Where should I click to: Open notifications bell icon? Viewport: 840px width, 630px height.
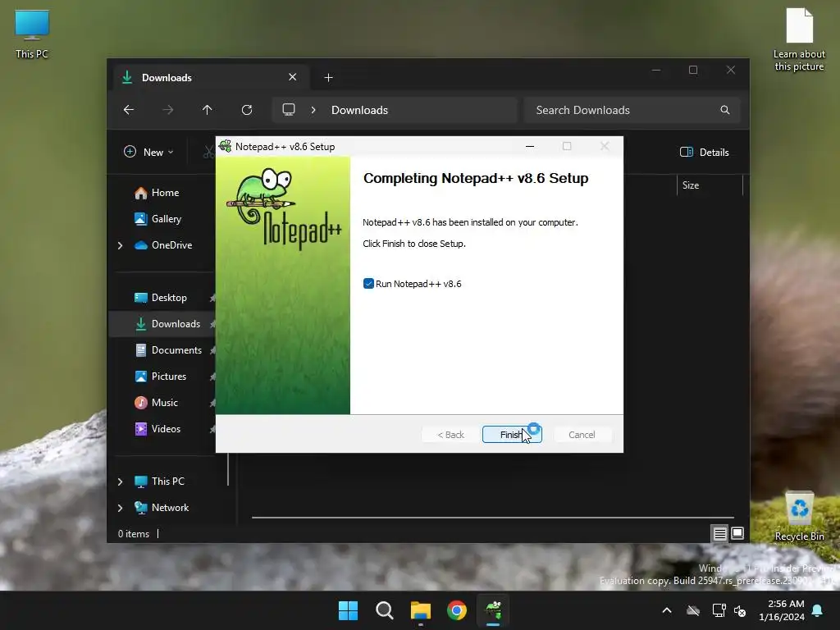[x=818, y=610]
